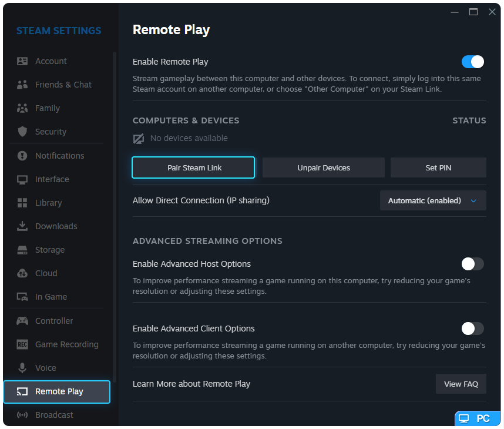Click the Game Recording REC icon
Viewport: 504px width, 429px height.
22,344
